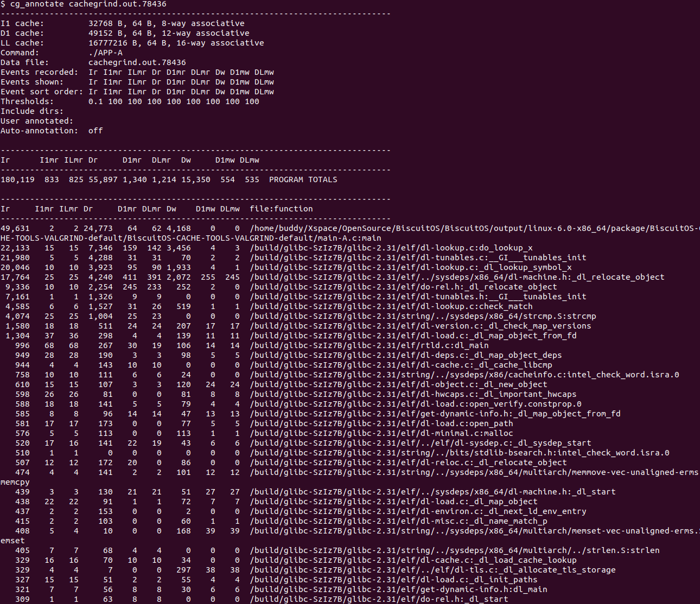The width and height of the screenshot is (700, 604).
Task: Click the file:function column header
Action: [281, 209]
